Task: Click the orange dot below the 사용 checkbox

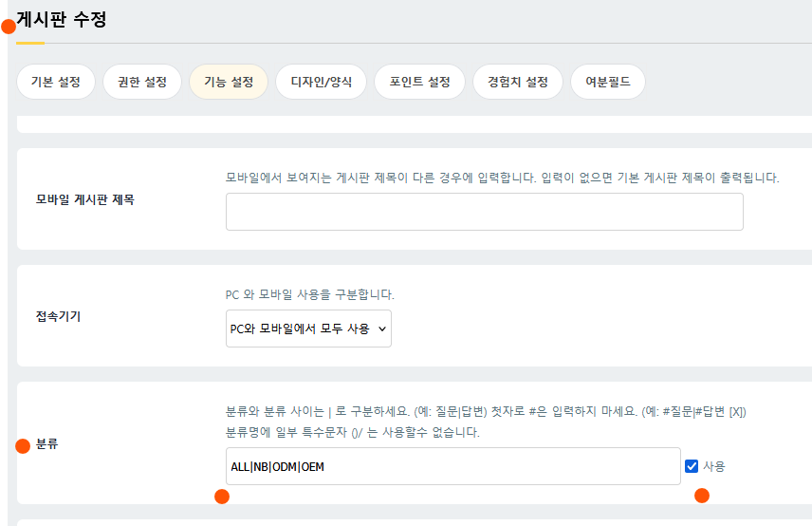Action: click(x=702, y=495)
